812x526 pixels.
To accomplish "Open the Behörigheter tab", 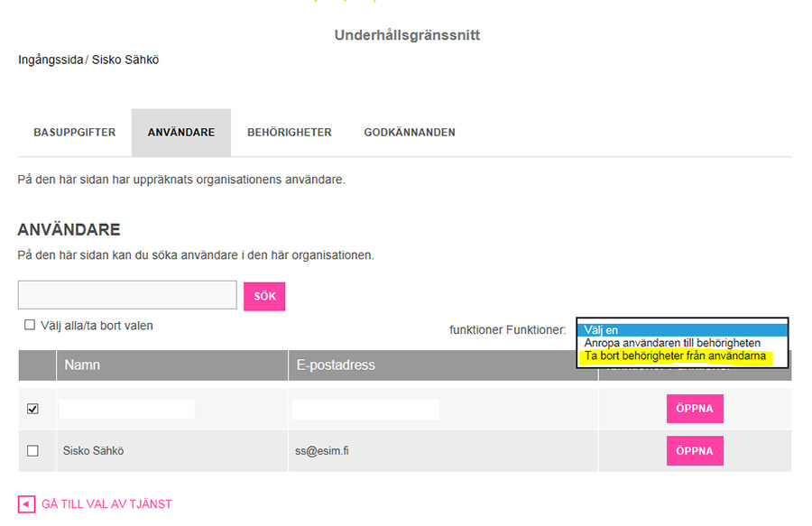I will point(290,133).
